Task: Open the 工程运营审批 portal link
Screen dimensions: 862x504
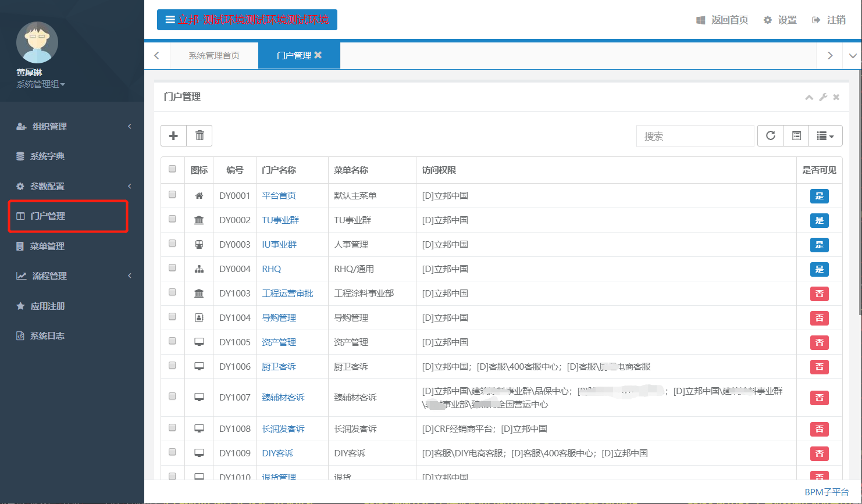Action: point(287,294)
